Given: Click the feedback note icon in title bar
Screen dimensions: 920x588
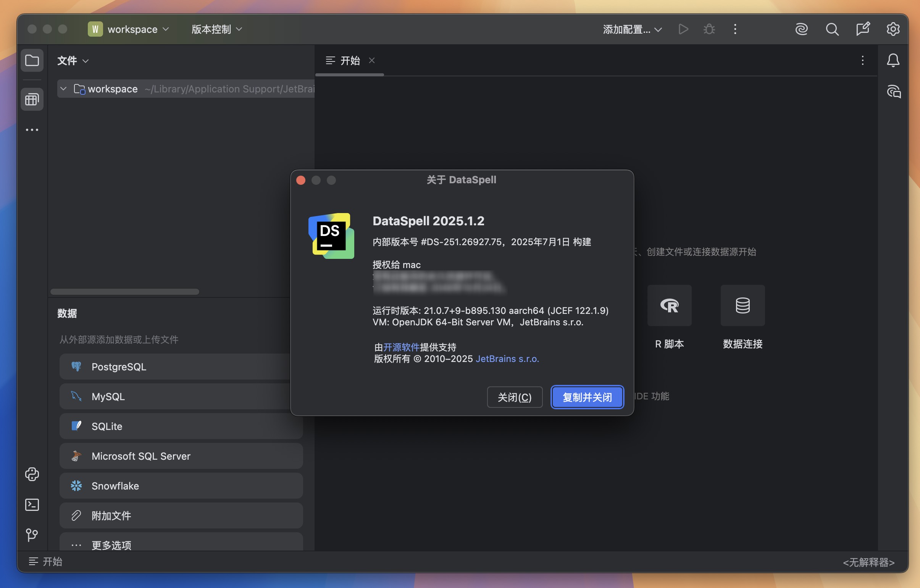Looking at the screenshot, I should tap(863, 29).
